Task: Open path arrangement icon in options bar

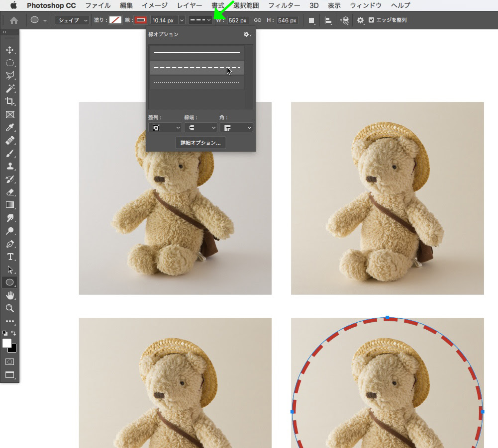Action: click(344, 21)
